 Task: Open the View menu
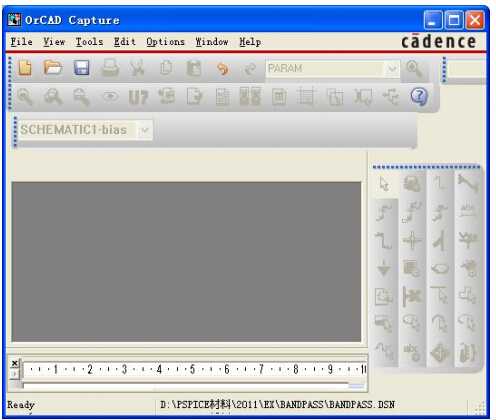[54, 42]
